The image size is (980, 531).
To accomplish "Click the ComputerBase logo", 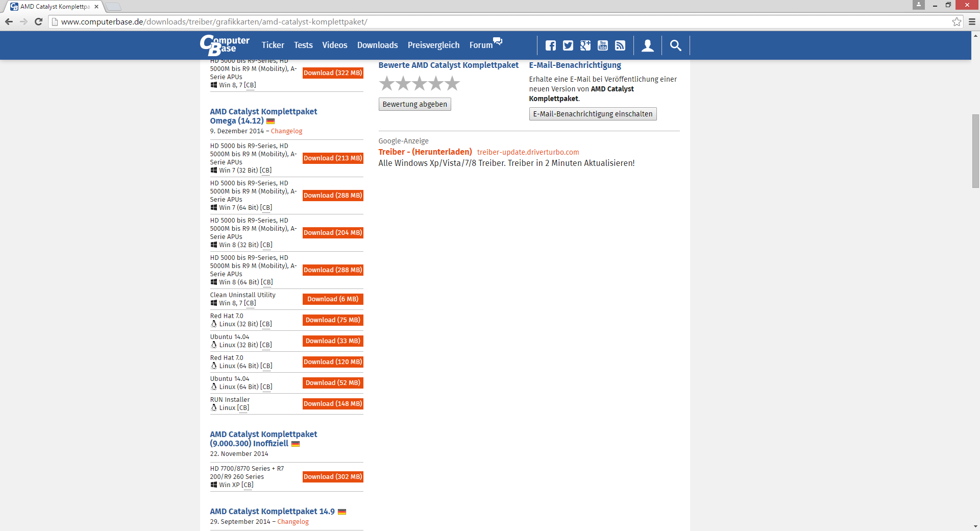I will (x=225, y=45).
